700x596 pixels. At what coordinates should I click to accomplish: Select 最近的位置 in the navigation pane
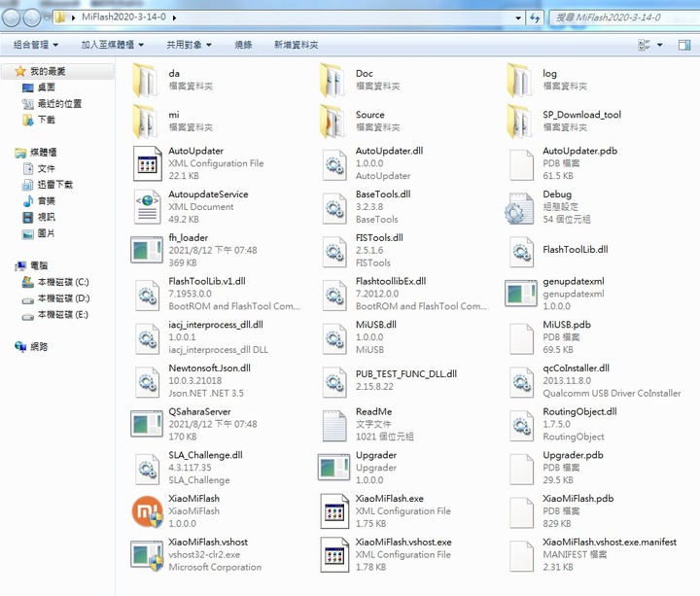point(59,104)
